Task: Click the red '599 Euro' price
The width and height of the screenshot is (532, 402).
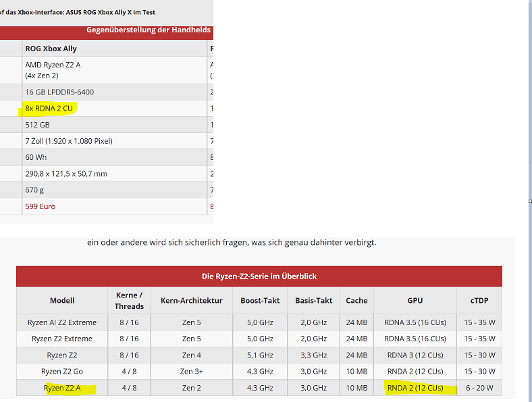Action: 40,206
